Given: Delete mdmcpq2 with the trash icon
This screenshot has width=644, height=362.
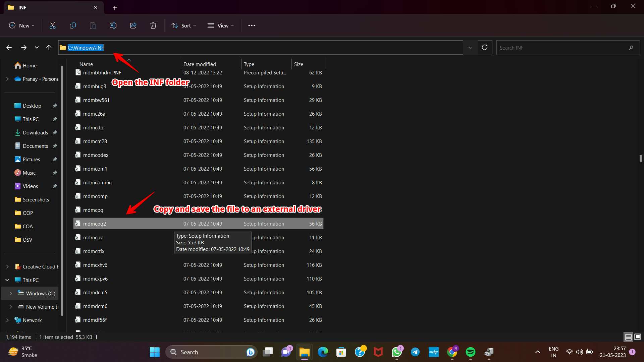Looking at the screenshot, I should coord(153,25).
